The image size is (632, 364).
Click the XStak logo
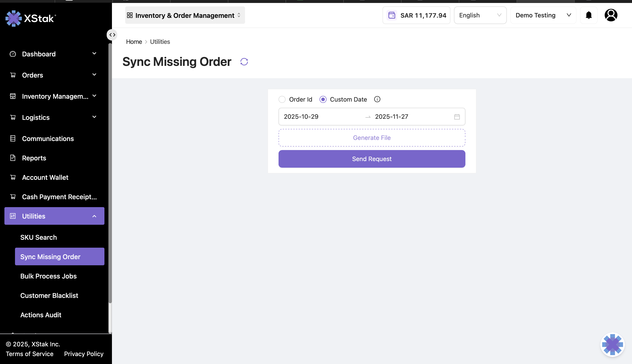click(x=30, y=19)
